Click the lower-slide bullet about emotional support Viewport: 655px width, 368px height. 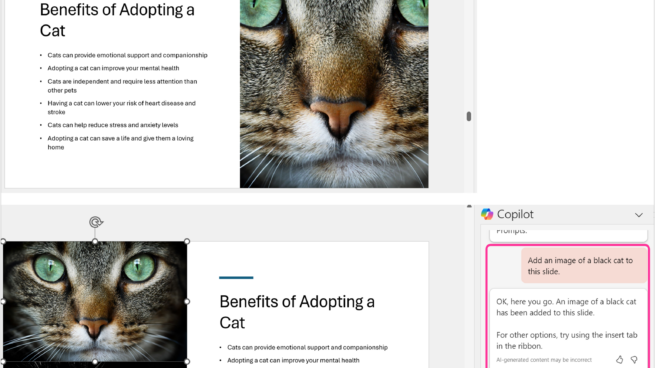point(307,347)
